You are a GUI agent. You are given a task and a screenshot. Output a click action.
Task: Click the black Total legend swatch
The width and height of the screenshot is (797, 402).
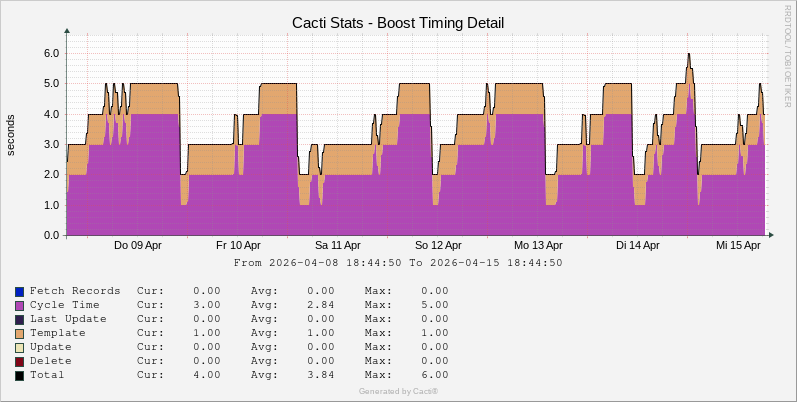coord(19,375)
